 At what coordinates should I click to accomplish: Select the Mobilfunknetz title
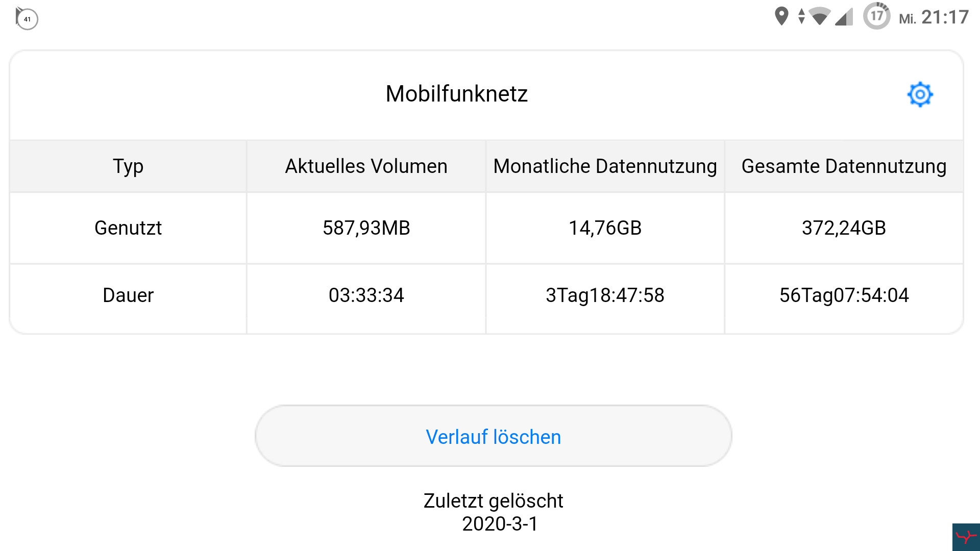[456, 94]
